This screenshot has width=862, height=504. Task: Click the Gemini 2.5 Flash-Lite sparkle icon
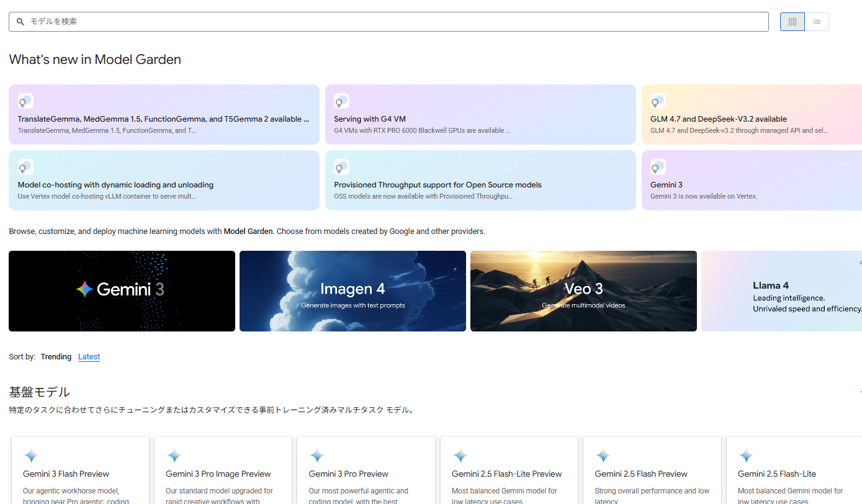coord(746,456)
